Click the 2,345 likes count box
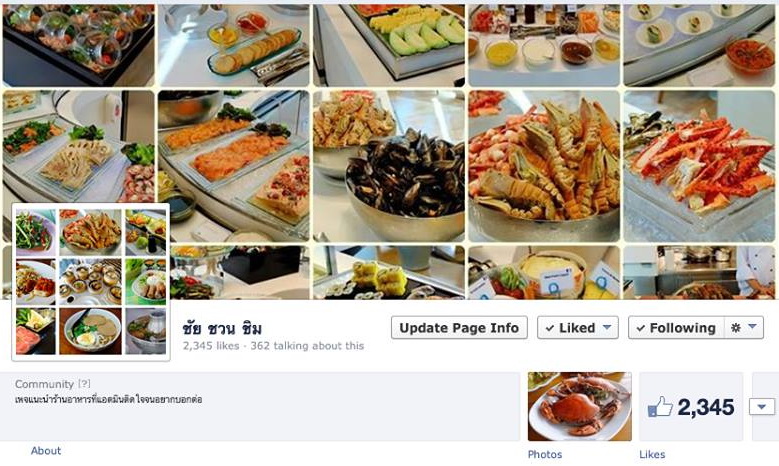This screenshot has height=466, width=779. 691,406
